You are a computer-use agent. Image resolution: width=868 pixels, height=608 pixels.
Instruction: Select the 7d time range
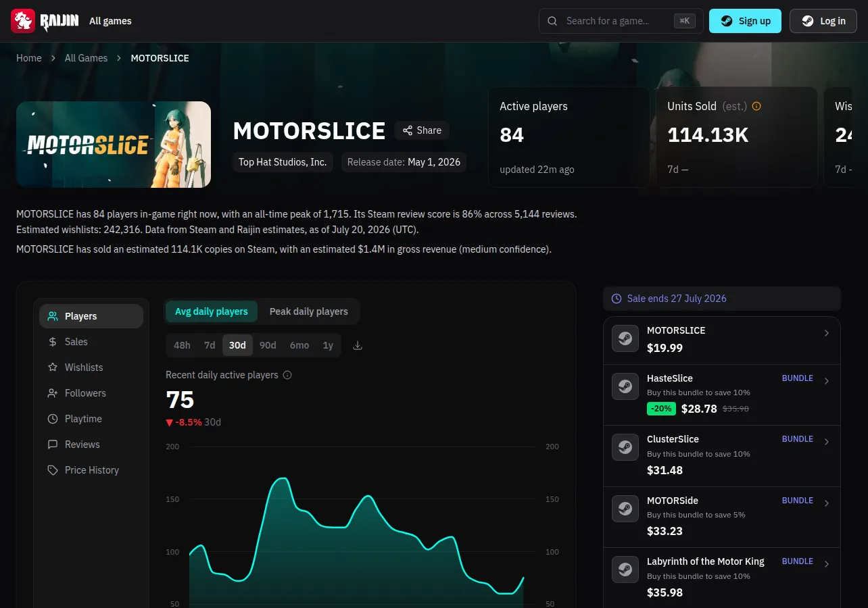[210, 345]
